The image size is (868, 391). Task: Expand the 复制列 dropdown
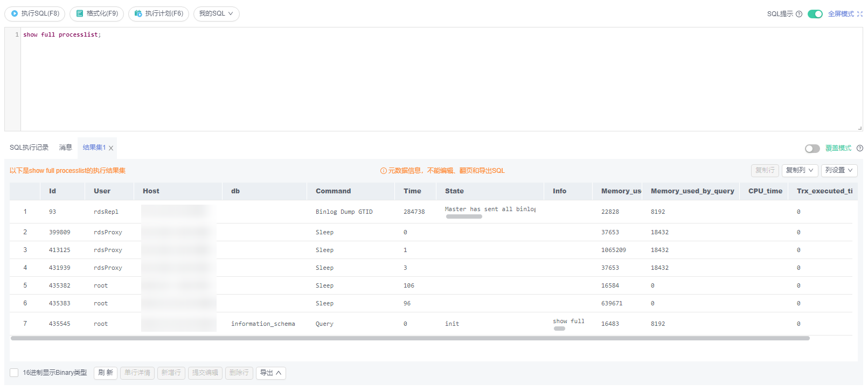pos(800,170)
